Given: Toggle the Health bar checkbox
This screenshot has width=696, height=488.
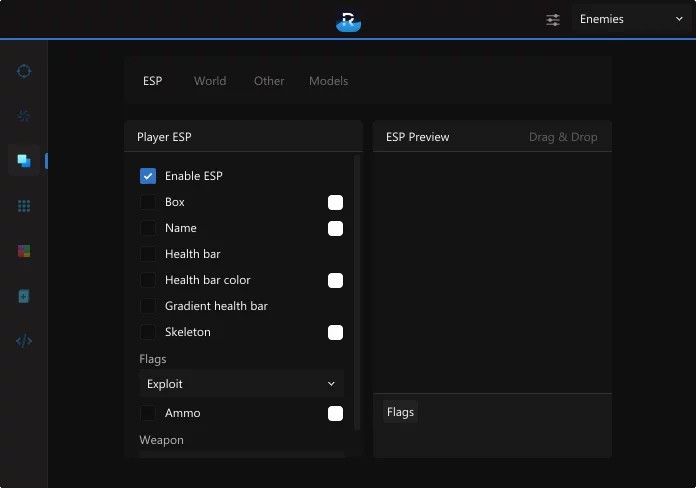Looking at the screenshot, I should 148,254.
